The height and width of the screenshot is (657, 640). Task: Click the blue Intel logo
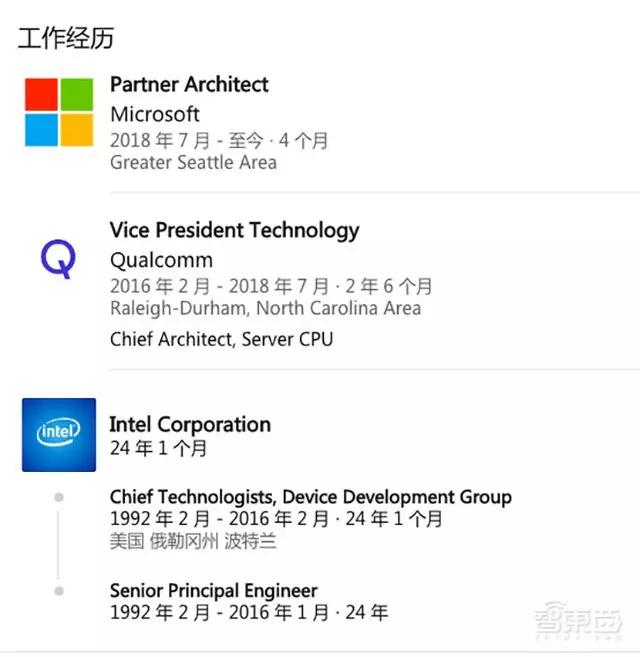59,434
